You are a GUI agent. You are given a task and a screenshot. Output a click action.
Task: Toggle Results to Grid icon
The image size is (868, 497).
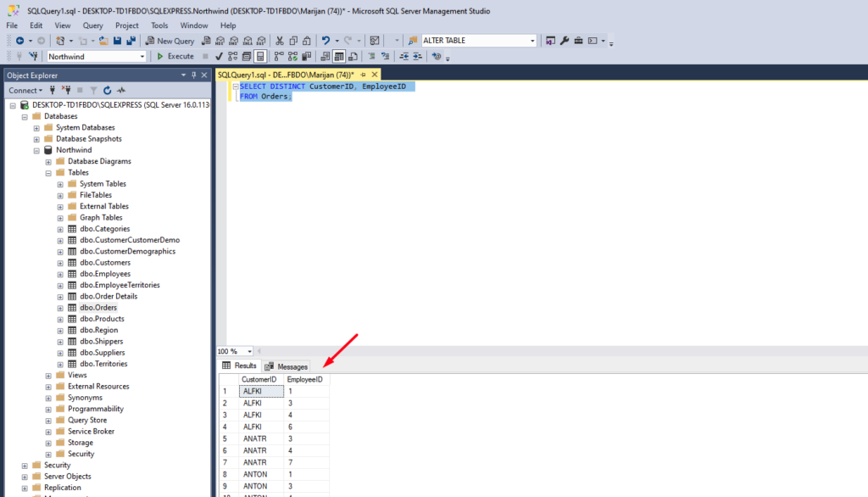[x=339, y=56]
